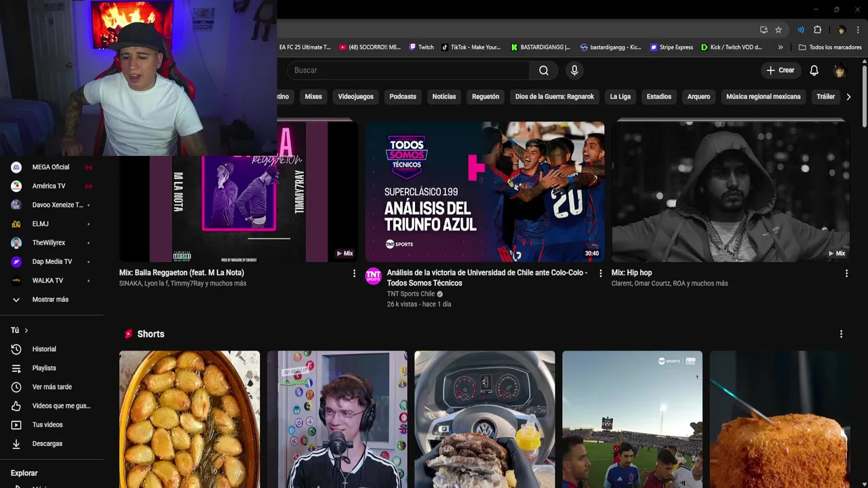Open the Kick / Twitch VOD bookmark
The height and width of the screenshot is (488, 868).
(x=732, y=47)
